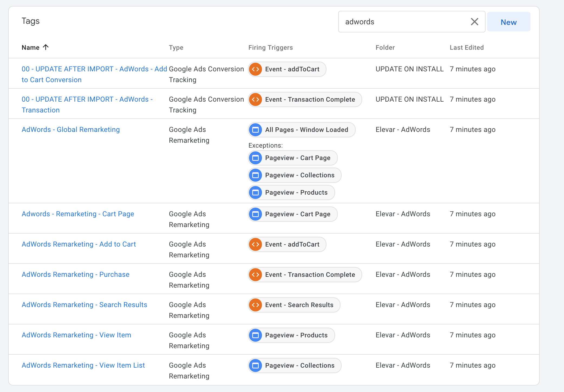Click '7 minutes ago' in the View Item row
The image size is (564, 392).
click(473, 335)
